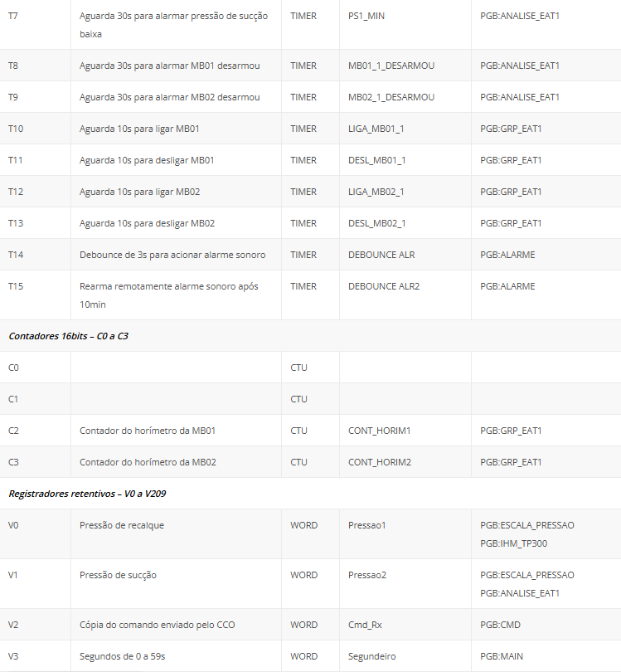Click the "Contadores 16bits – C0 a C3" heading
This screenshot has width=621, height=672.
point(68,336)
